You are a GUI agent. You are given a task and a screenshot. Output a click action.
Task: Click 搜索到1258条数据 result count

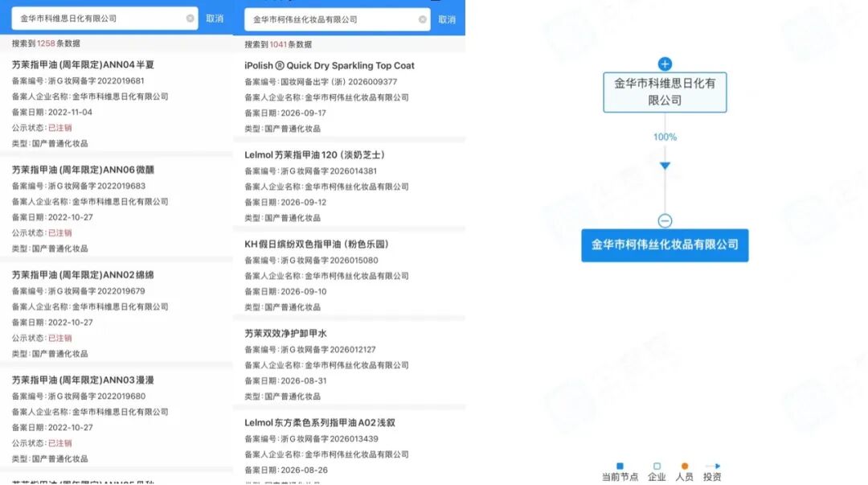point(46,43)
